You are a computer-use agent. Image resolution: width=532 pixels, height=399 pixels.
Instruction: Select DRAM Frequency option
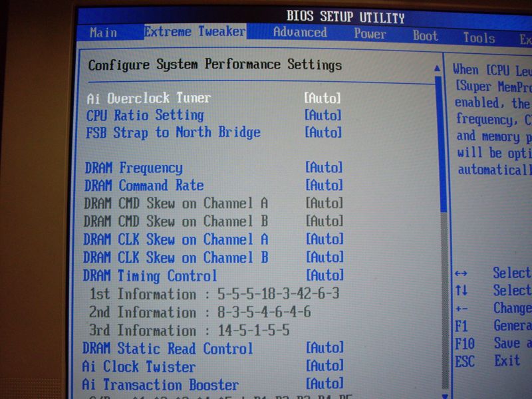pos(134,168)
